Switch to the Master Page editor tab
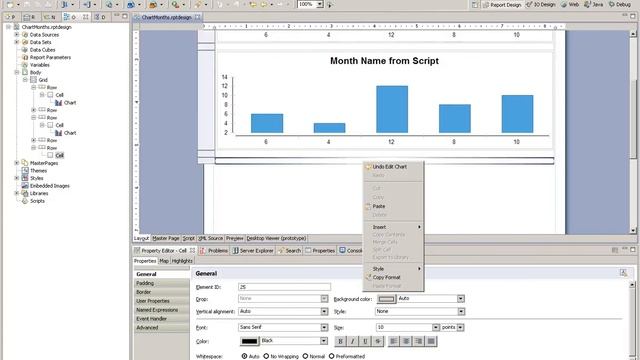Viewport: 640px width, 360px height. pos(166,238)
